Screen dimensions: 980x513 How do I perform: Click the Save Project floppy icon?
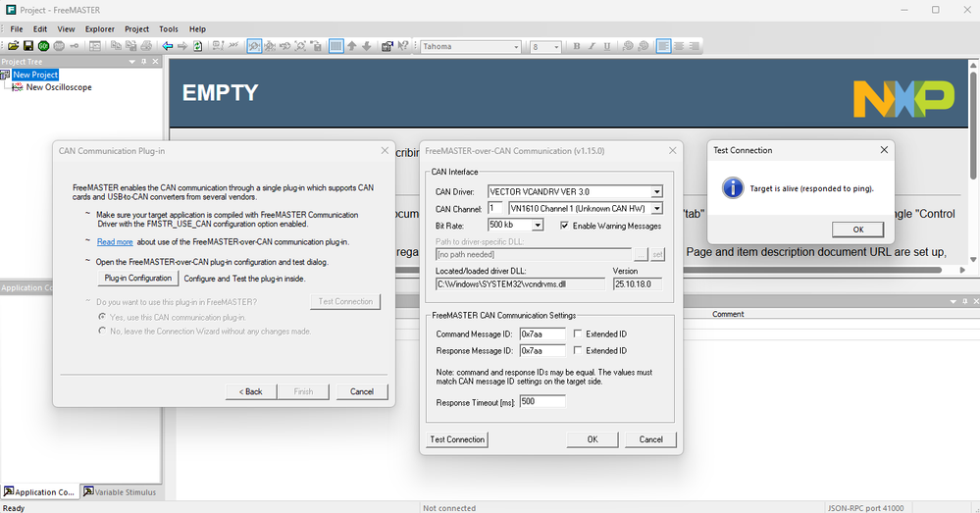click(x=28, y=46)
